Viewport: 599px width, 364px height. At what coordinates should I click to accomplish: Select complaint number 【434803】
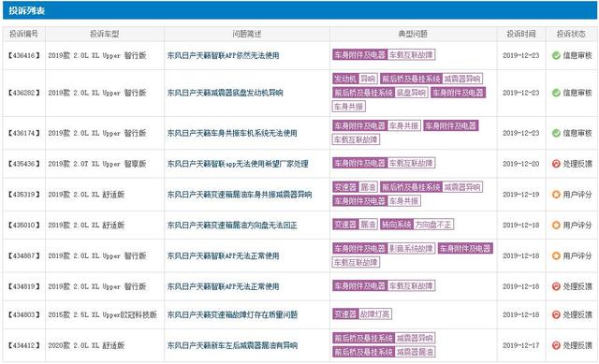point(23,314)
